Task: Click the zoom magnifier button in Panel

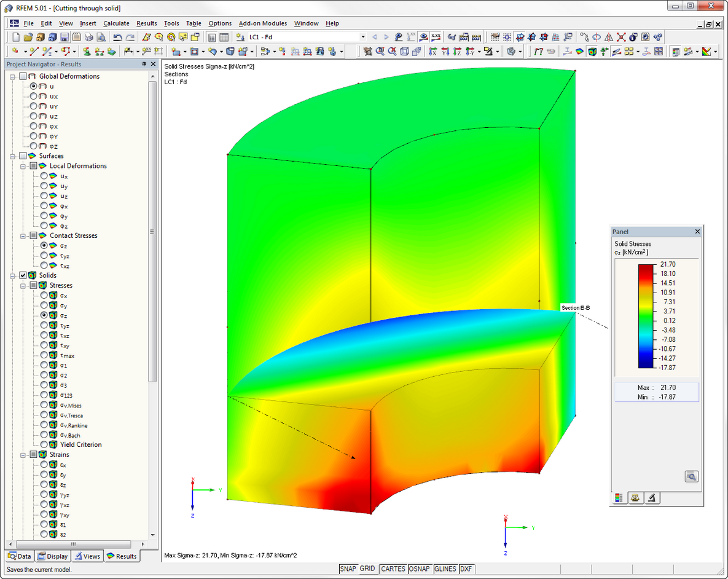Action: (x=691, y=476)
